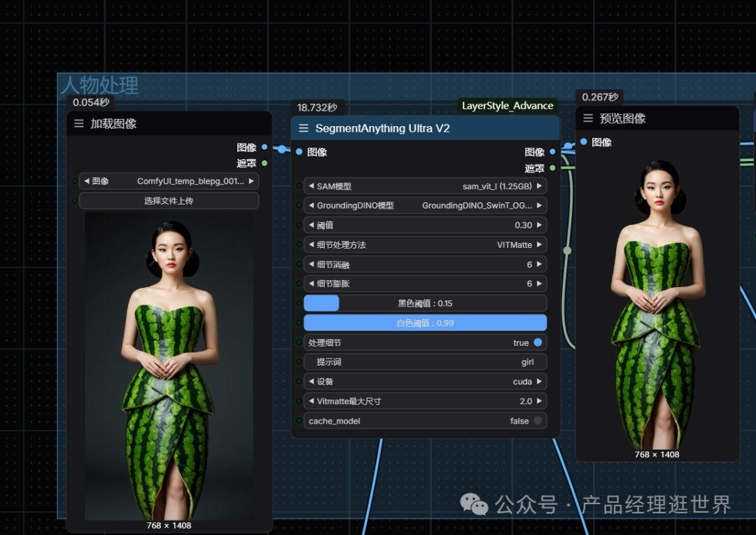The height and width of the screenshot is (535, 756).
Task: Decrease 阈值 with its left arrow
Action: [311, 225]
